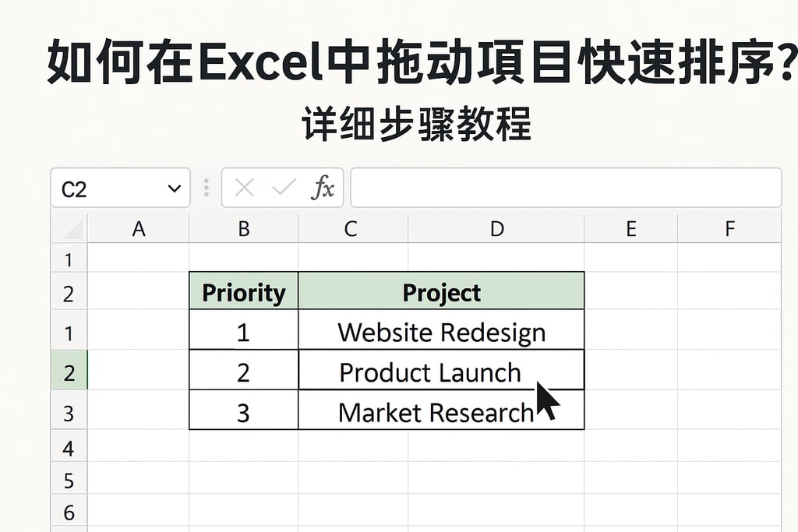Click the Enter (checkmark) icon near formula bar
Viewport: 798px width, 532px height.
pos(282,188)
